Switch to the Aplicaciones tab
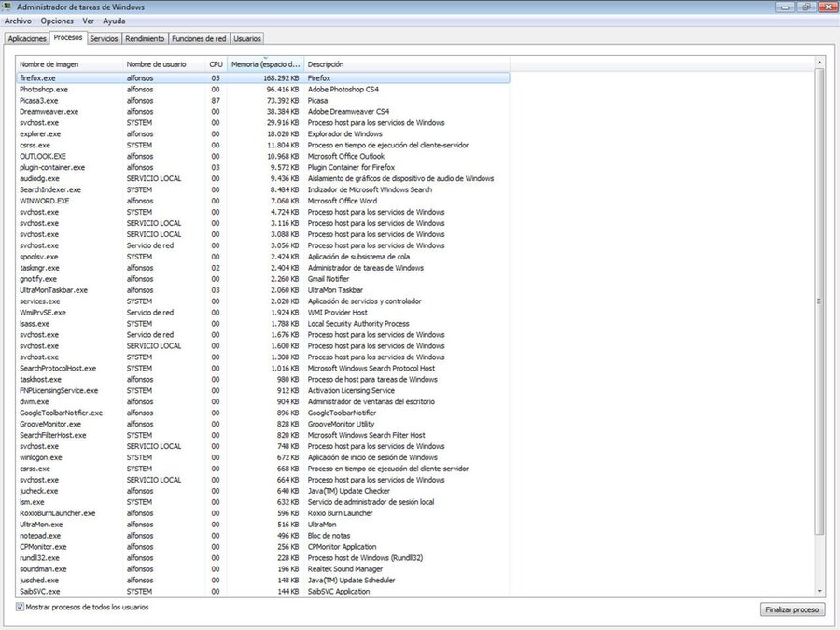Viewport: 840px width, 630px height. [27, 39]
